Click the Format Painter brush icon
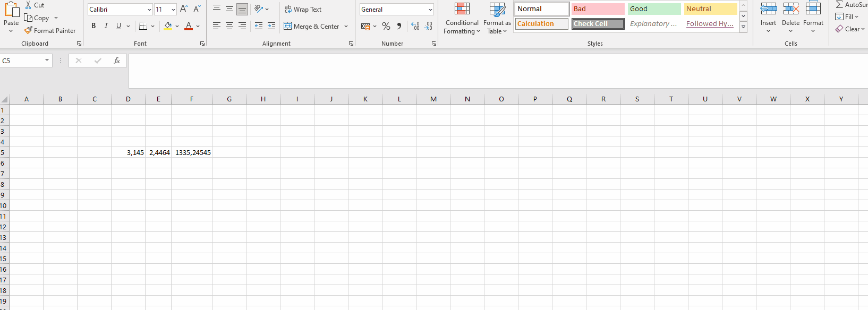Screen dimensions: 868x310 point(28,31)
